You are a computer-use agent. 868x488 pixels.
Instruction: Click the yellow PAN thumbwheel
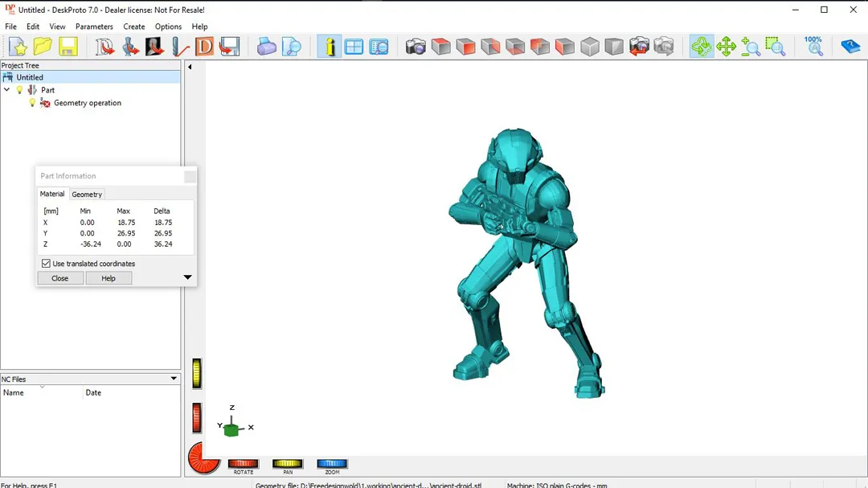pos(288,464)
